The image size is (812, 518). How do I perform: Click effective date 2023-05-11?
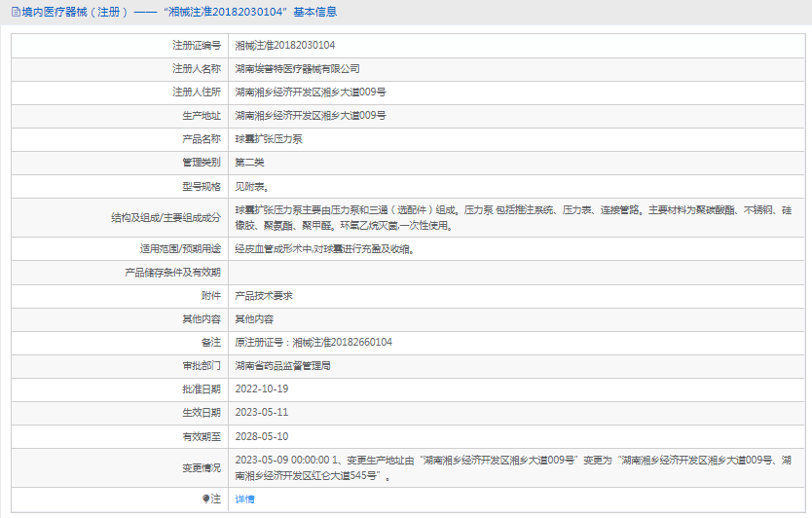pos(262,412)
